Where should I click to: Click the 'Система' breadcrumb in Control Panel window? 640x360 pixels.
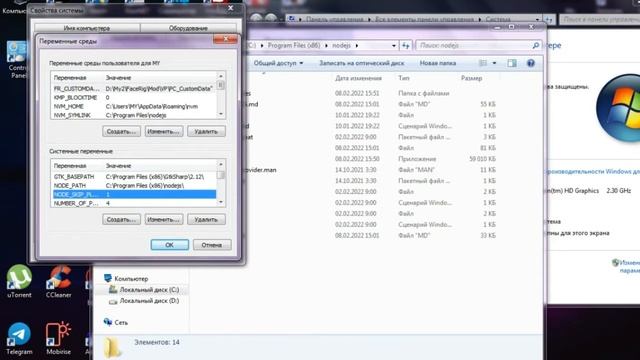pyautogui.click(x=498, y=19)
